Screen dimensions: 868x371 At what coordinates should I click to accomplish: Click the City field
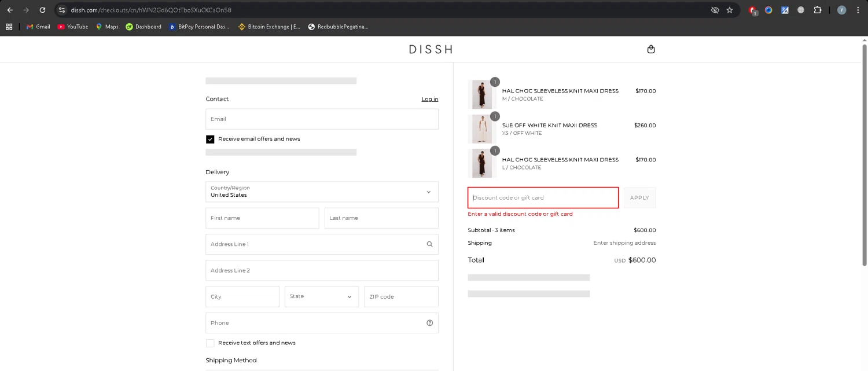(x=242, y=296)
